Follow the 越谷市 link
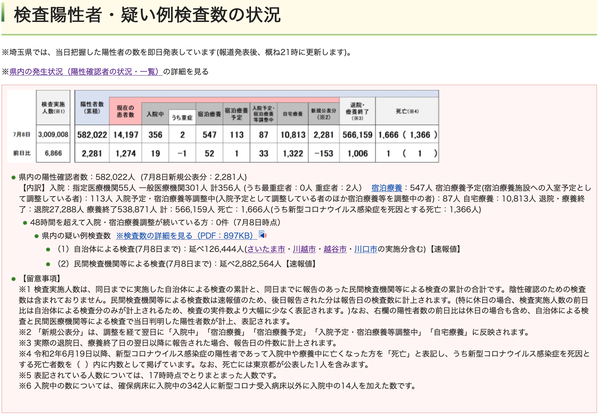600x416 pixels. [335, 249]
